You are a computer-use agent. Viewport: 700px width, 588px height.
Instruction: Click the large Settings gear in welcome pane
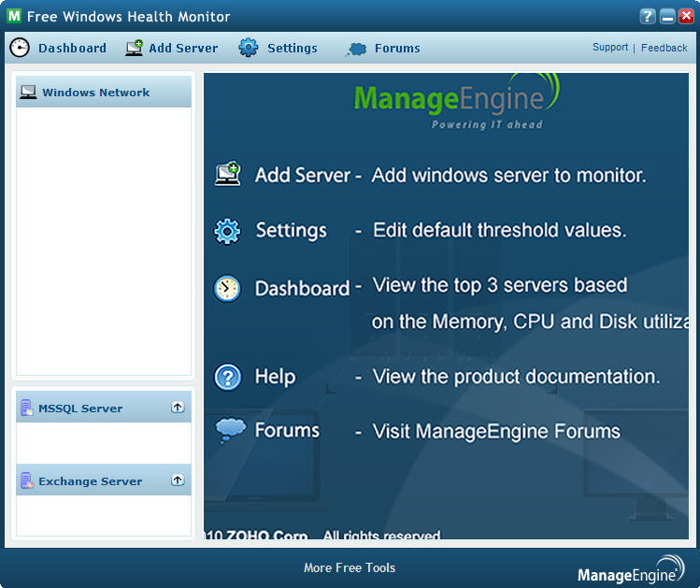[x=227, y=231]
